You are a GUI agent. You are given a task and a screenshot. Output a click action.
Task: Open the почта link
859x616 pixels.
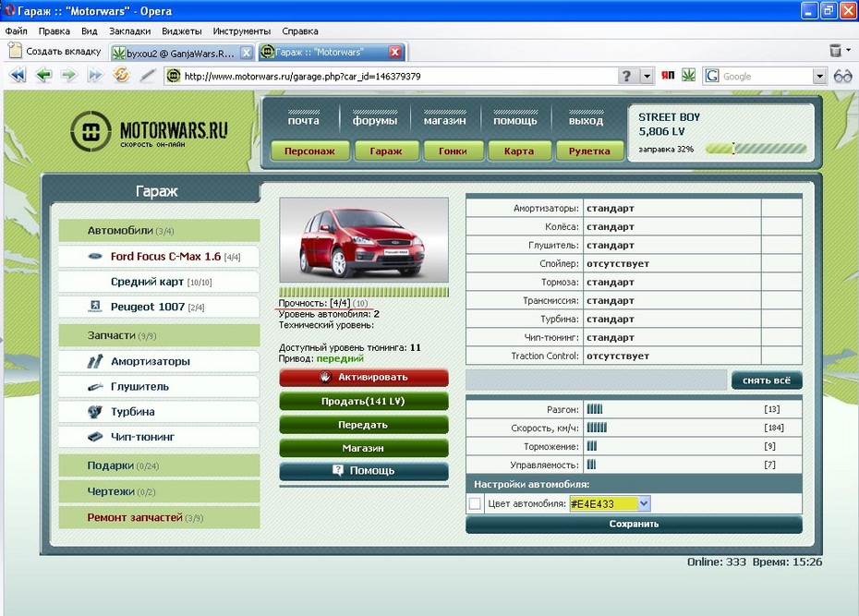[304, 120]
